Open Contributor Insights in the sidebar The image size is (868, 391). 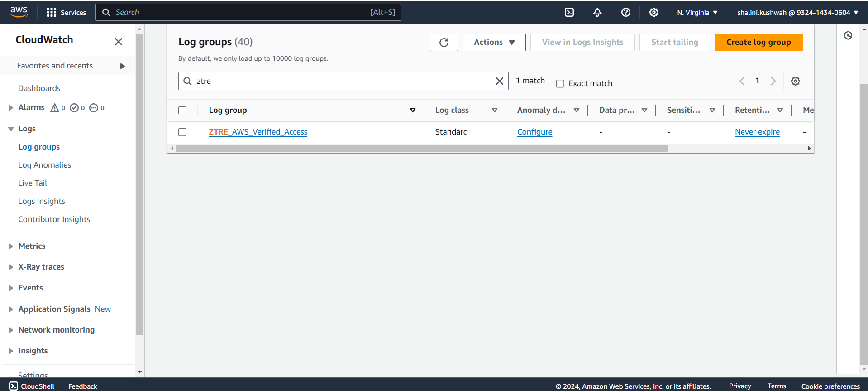54,219
